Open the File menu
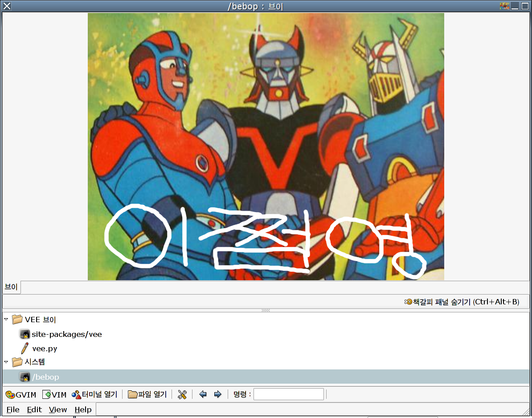532x418 pixels. 13,410
